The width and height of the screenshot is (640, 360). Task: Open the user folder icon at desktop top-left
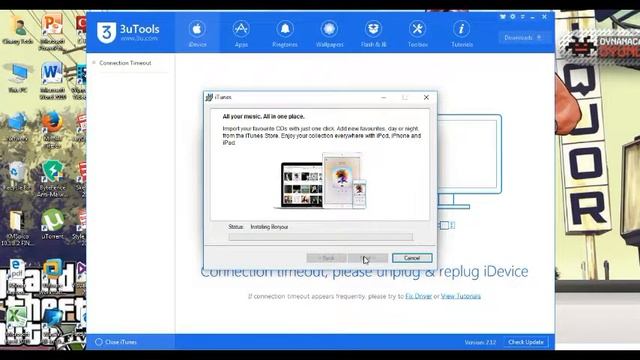coord(18,29)
